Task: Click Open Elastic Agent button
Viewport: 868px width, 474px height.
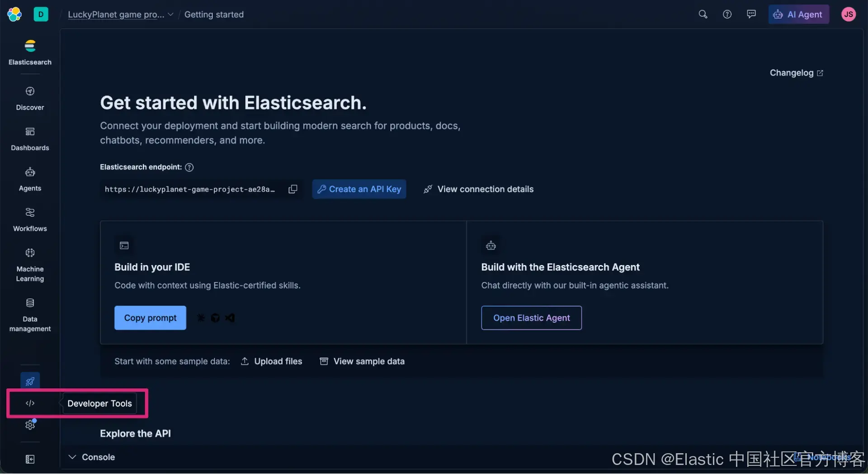Action: pos(531,318)
